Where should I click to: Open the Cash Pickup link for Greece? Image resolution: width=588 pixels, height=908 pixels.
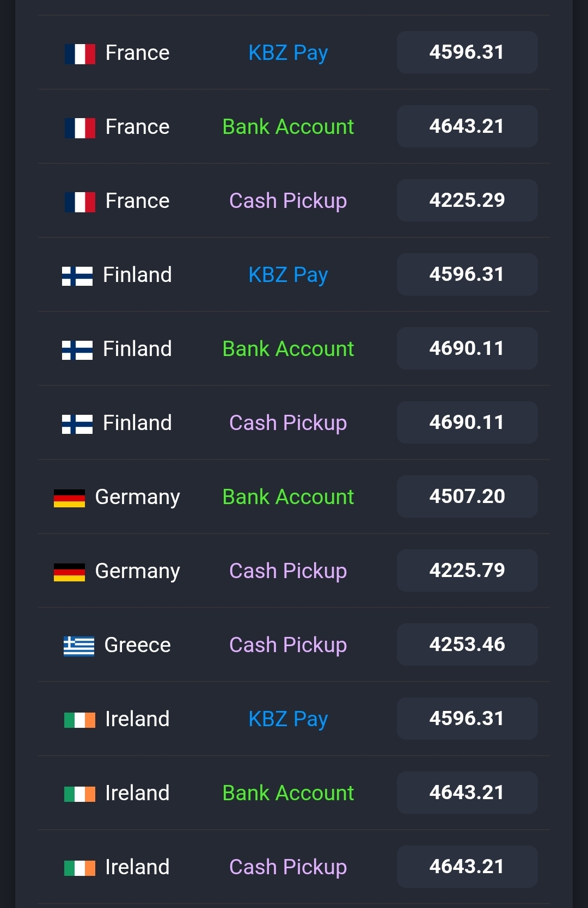[x=288, y=645]
